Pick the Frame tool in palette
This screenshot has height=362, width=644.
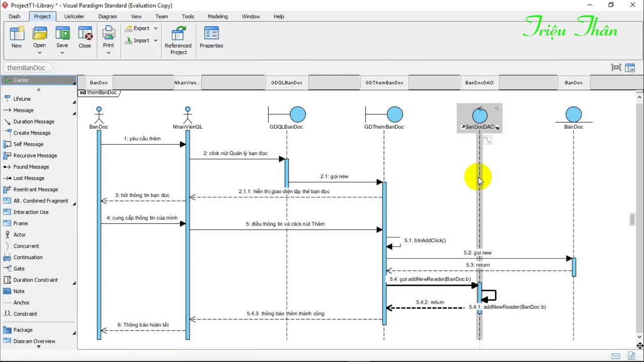pyautogui.click(x=21, y=223)
